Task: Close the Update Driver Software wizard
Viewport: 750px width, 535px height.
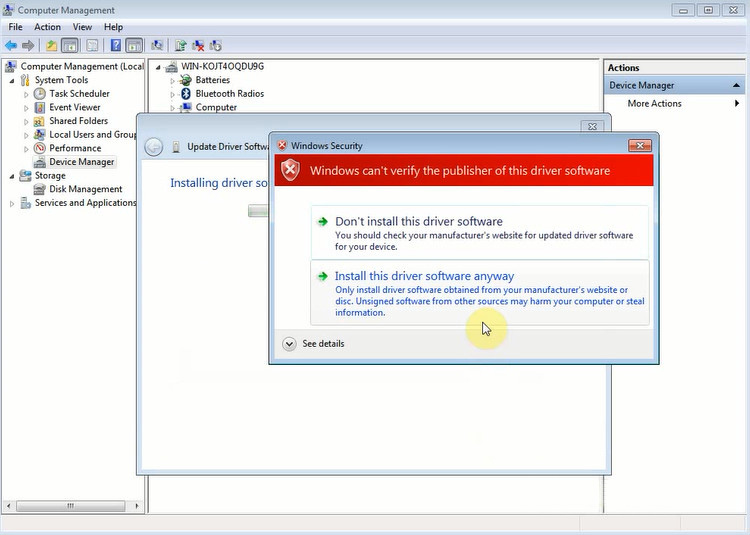Action: pyautogui.click(x=592, y=126)
